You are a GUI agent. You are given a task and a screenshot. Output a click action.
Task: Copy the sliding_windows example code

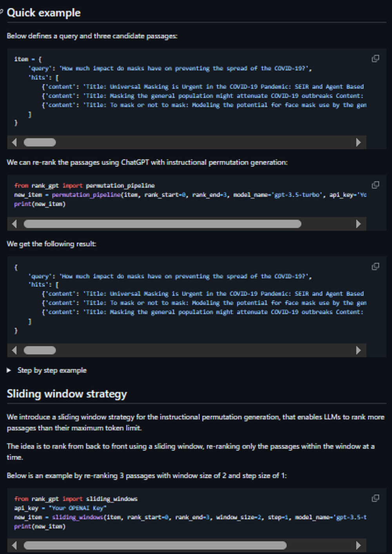click(x=375, y=498)
